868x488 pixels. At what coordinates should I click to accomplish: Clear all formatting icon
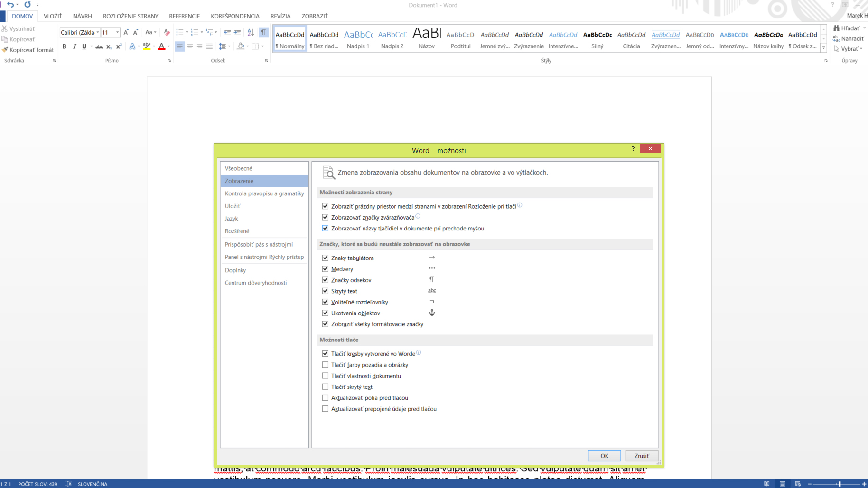tap(167, 32)
